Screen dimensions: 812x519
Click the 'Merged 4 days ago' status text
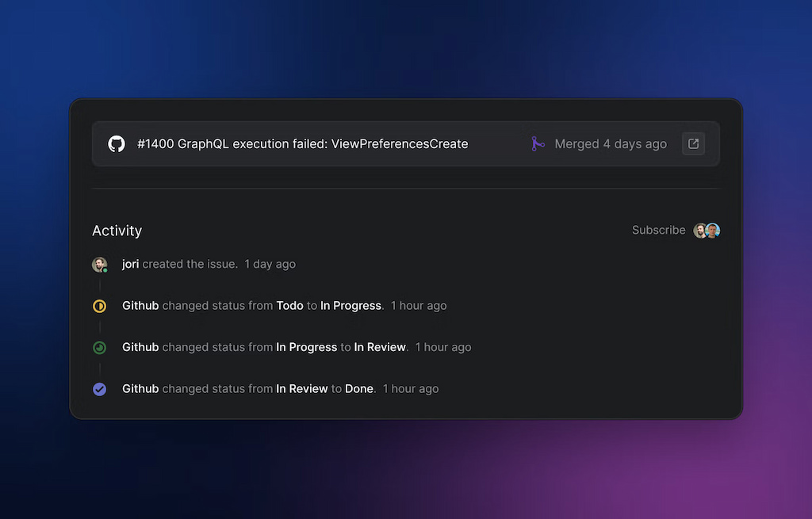click(611, 144)
